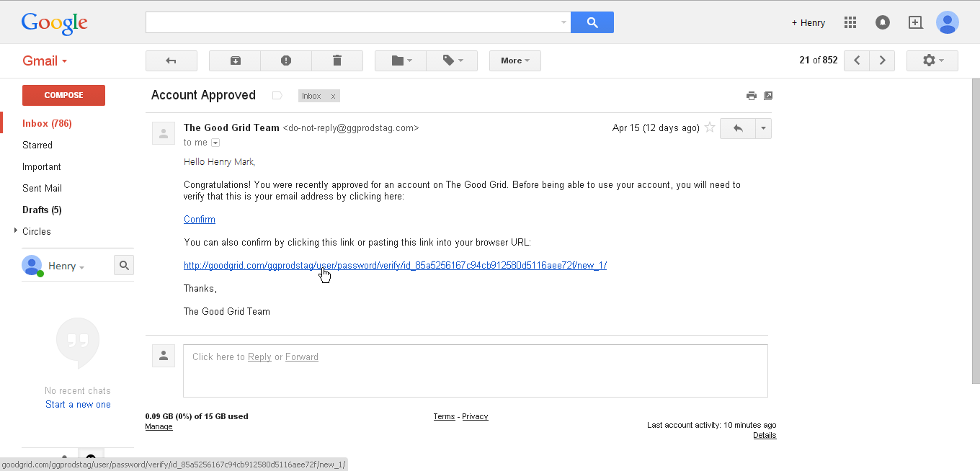Image resolution: width=980 pixels, height=471 pixels.
Task: Star this Account Approved message
Action: (710, 127)
